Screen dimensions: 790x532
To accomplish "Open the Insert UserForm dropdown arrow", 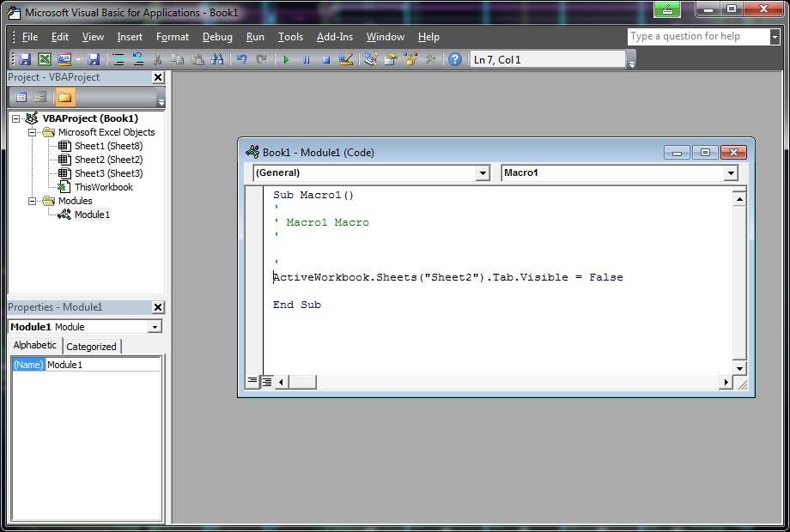I will pyautogui.click(x=79, y=59).
